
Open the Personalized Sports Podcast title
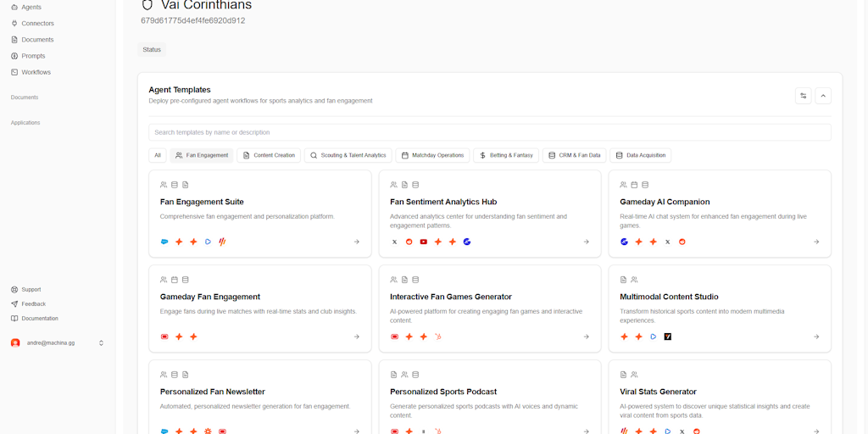click(443, 392)
